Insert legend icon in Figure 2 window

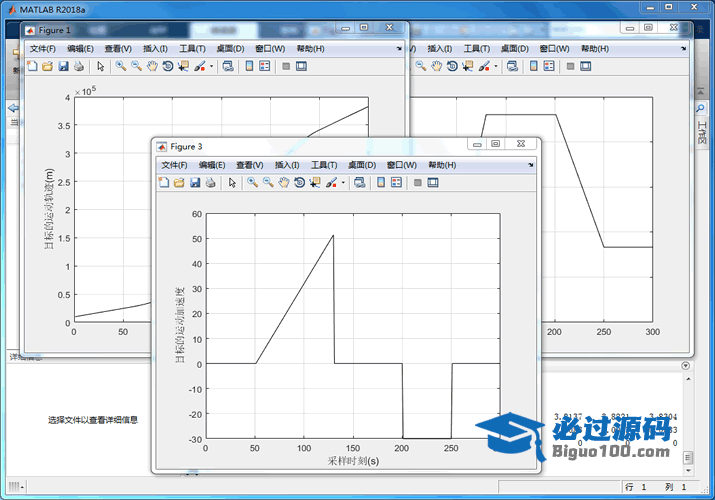coord(549,67)
